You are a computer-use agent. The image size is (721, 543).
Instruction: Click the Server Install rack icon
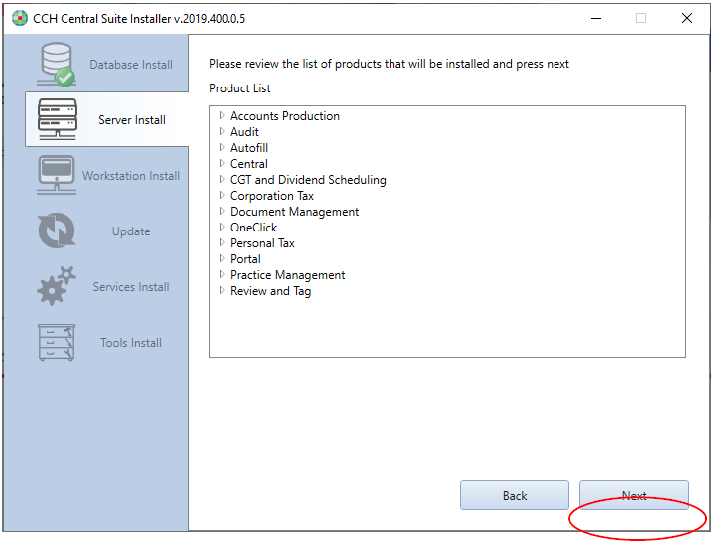[x=57, y=119]
